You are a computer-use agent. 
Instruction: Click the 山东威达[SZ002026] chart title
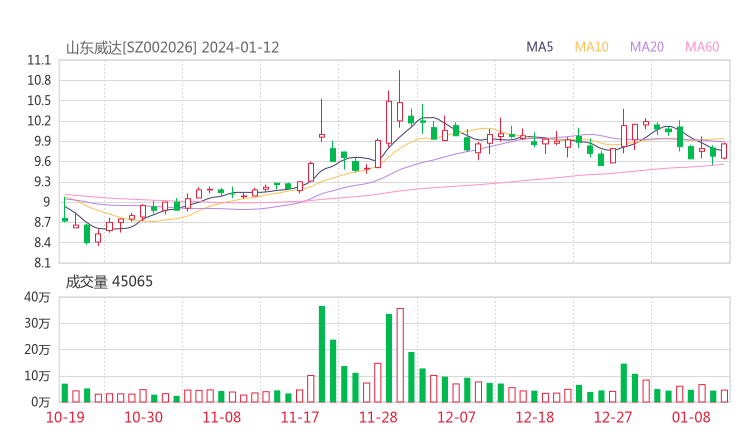coord(131,47)
